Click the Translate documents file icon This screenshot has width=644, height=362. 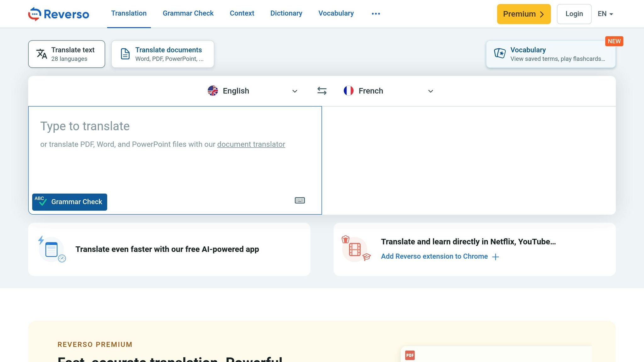pos(125,54)
